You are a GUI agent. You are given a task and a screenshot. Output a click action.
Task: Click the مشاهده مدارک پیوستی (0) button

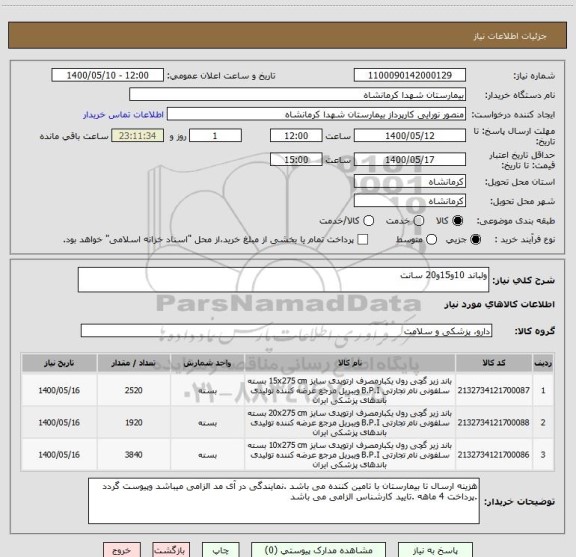tap(318, 550)
